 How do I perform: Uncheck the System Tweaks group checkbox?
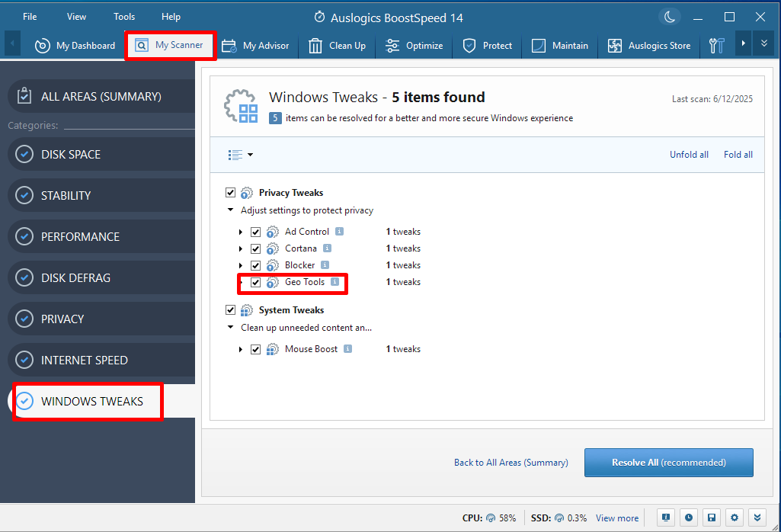point(230,310)
